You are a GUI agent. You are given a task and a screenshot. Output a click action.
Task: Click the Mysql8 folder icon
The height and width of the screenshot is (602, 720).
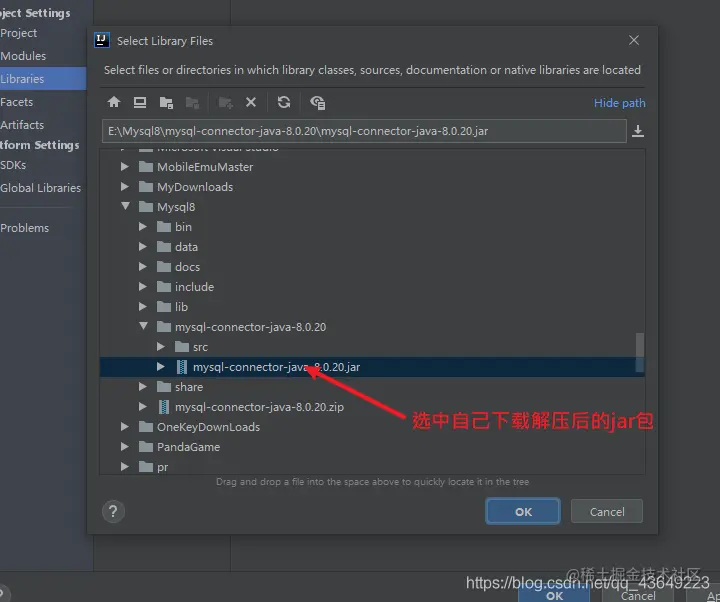tap(146, 207)
